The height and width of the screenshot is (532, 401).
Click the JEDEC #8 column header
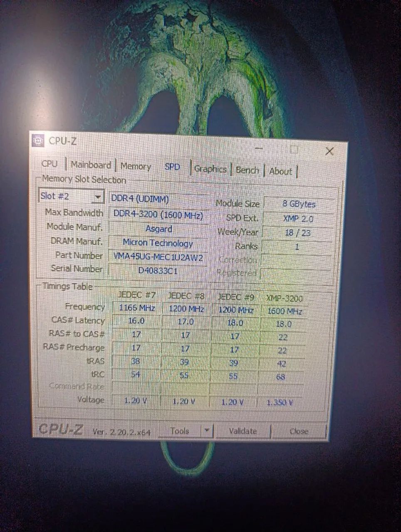[x=186, y=296]
